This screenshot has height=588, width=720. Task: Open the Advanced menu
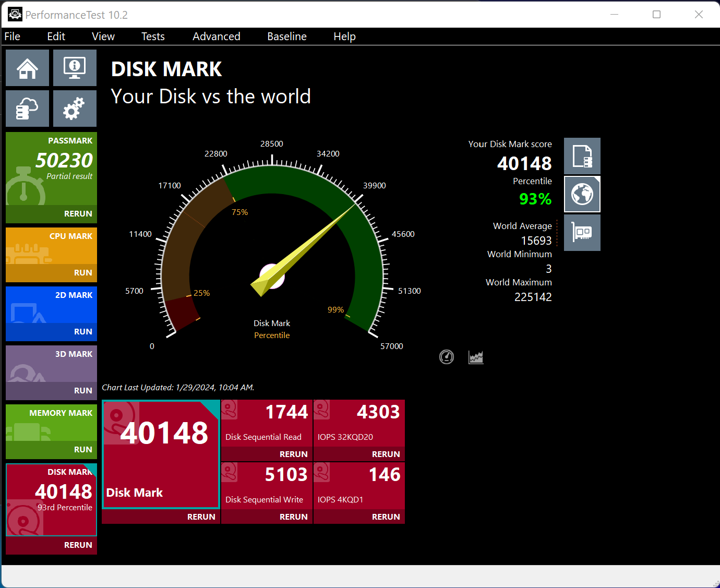216,37
